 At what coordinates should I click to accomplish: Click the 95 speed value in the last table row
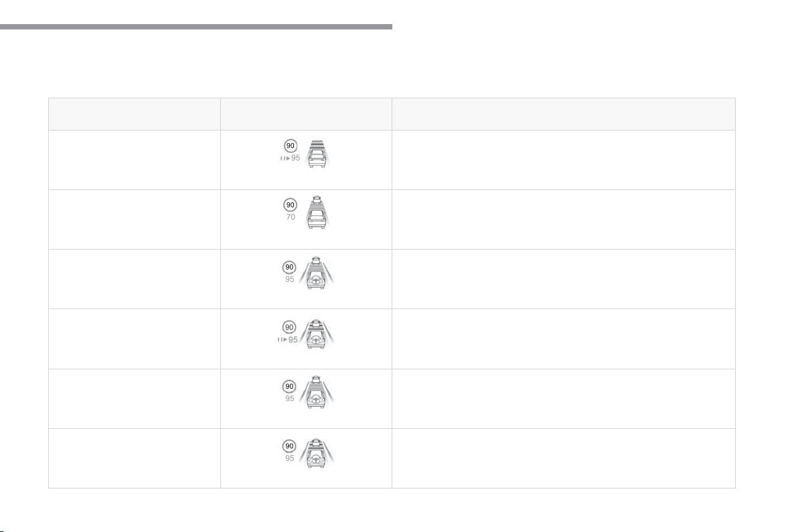(x=290, y=458)
